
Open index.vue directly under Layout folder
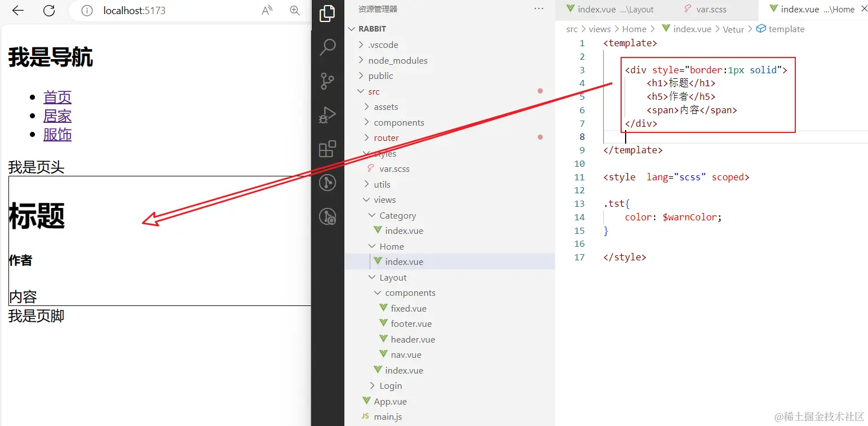(404, 370)
